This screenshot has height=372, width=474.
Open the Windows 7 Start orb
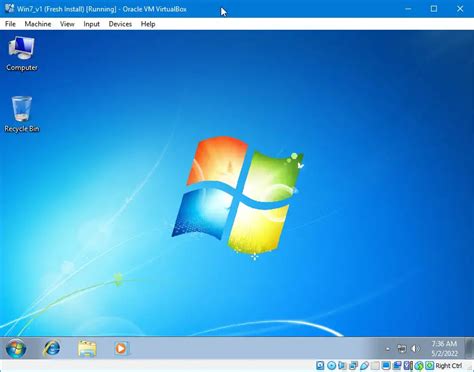[16, 348]
